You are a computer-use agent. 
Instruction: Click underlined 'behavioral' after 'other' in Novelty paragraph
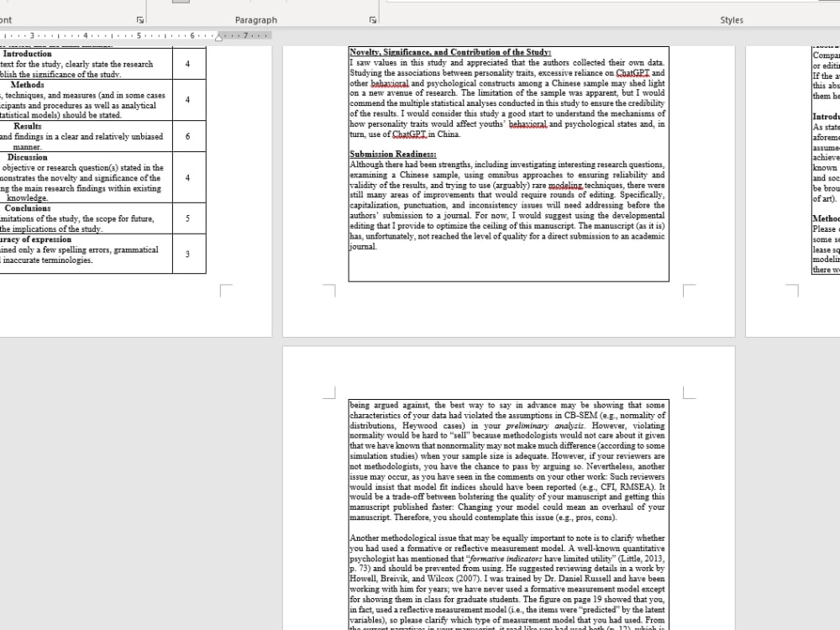tap(390, 83)
